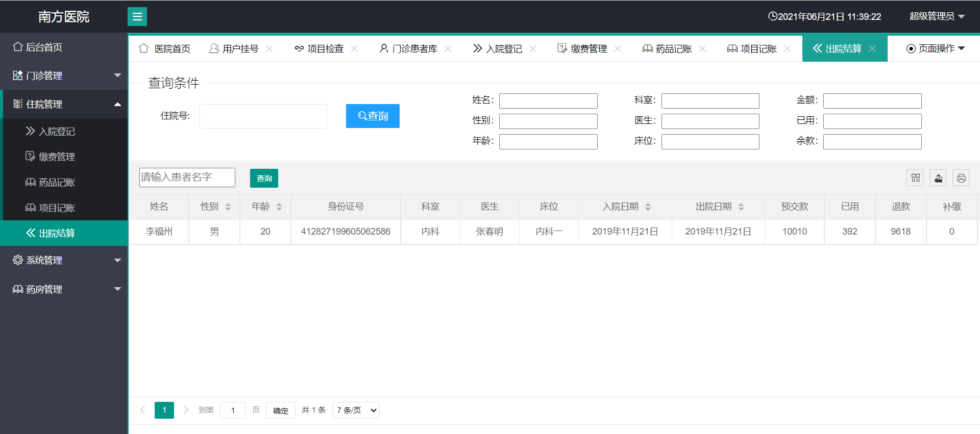Click the 10010 prepayment cell
The width and height of the screenshot is (980, 434).
coord(795,232)
